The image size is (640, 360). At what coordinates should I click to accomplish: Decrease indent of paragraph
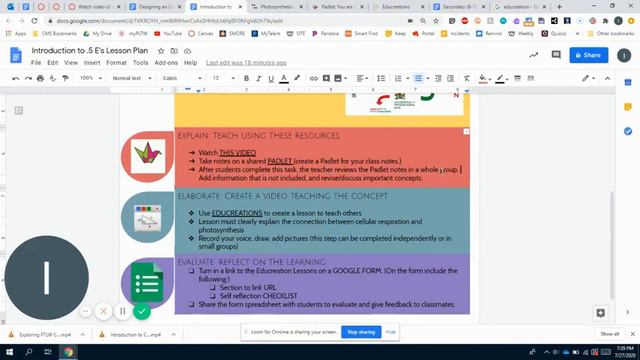pyautogui.click(x=438, y=78)
